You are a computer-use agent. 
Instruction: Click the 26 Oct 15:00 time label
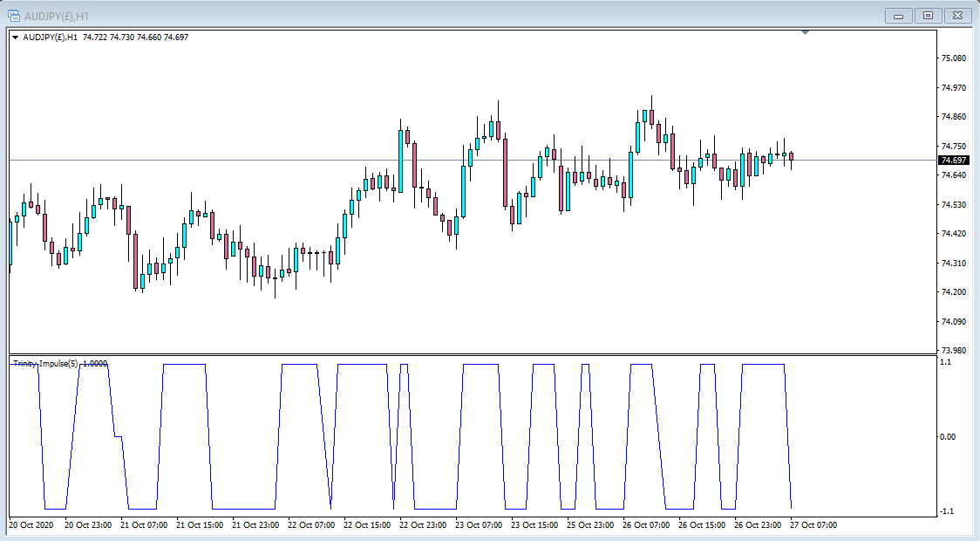(702, 525)
